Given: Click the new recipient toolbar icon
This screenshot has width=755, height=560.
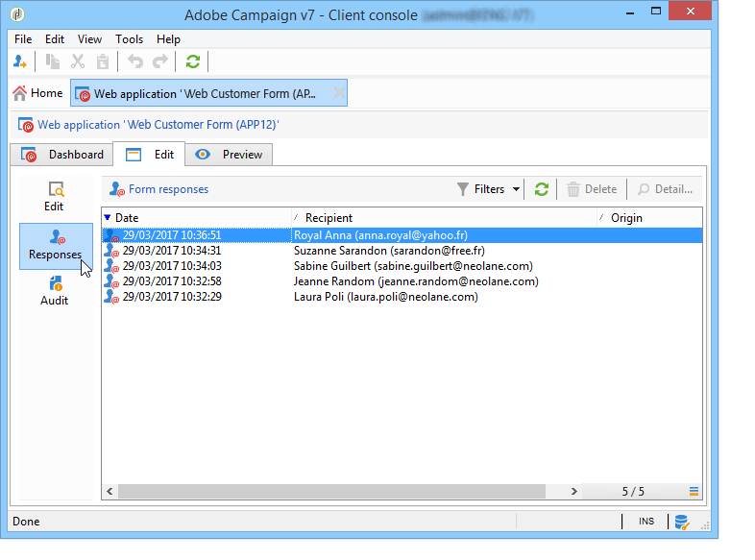Looking at the screenshot, I should (20, 61).
